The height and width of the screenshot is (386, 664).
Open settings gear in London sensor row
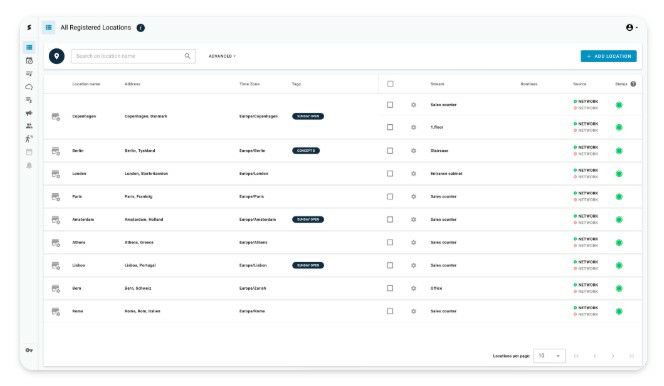413,174
